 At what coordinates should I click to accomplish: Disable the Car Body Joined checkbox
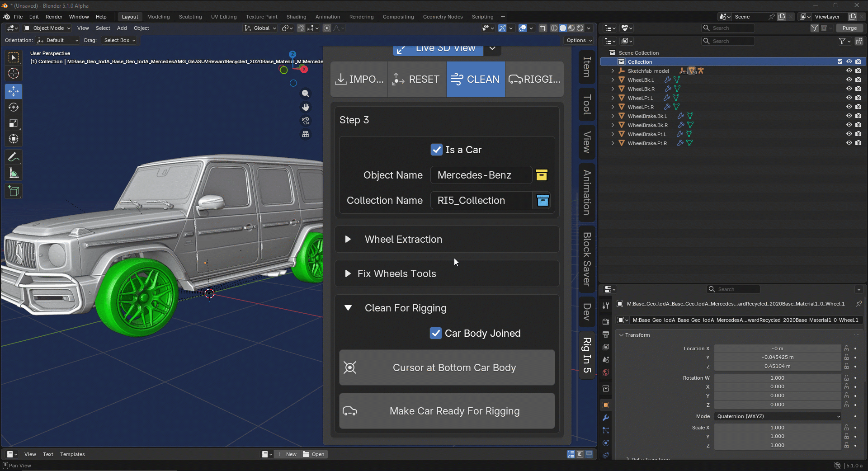pyautogui.click(x=436, y=333)
